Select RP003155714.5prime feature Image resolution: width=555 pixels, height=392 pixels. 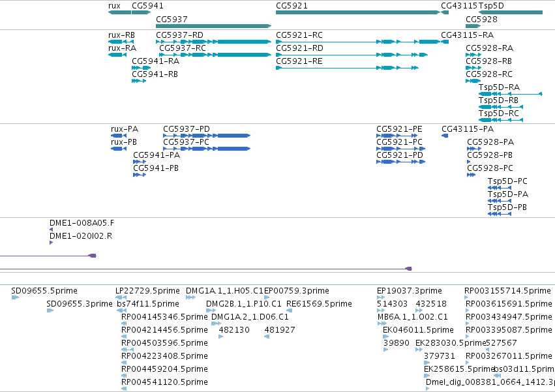pyautogui.click(x=466, y=297)
